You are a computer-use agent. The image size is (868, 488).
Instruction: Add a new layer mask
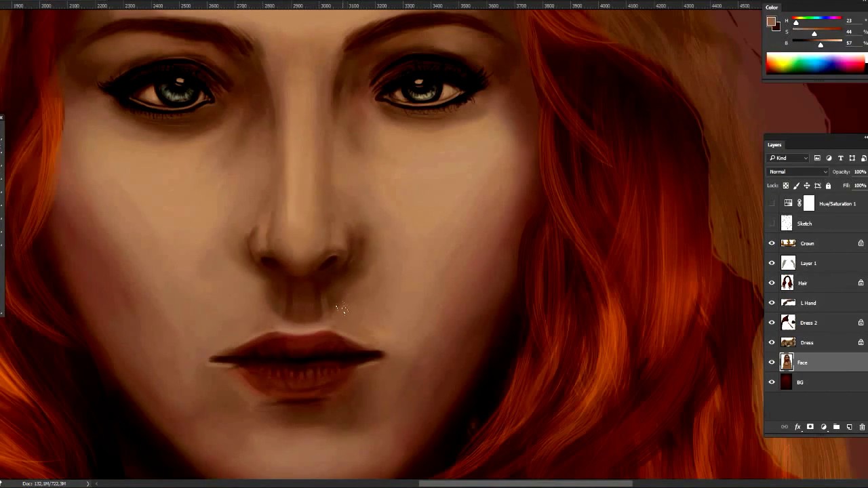coord(810,427)
